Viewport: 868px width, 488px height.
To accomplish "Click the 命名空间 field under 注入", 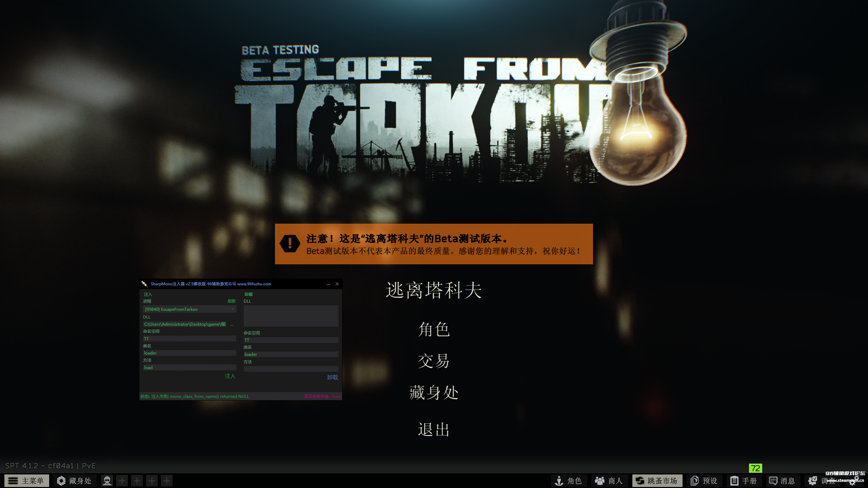I will 189,339.
